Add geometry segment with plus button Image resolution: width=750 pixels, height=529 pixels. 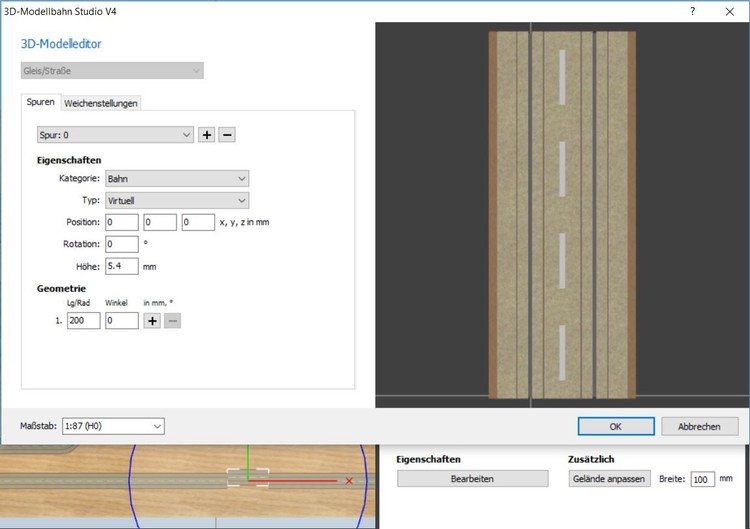pos(152,321)
